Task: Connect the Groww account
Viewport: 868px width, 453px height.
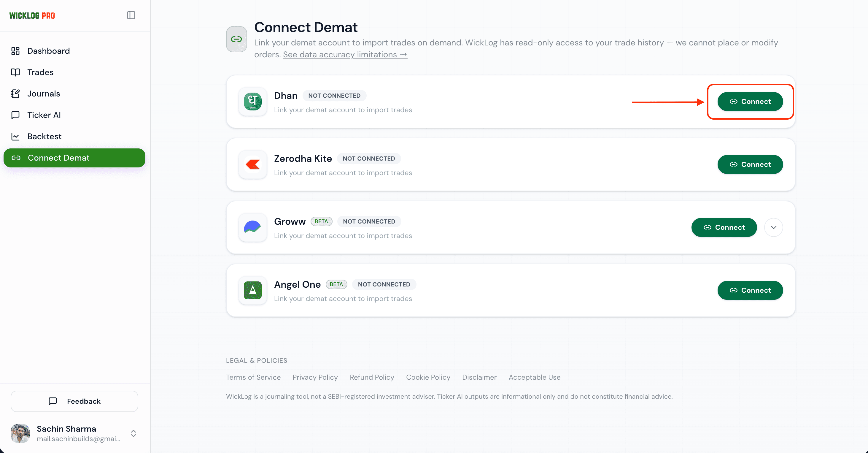Action: (724, 227)
